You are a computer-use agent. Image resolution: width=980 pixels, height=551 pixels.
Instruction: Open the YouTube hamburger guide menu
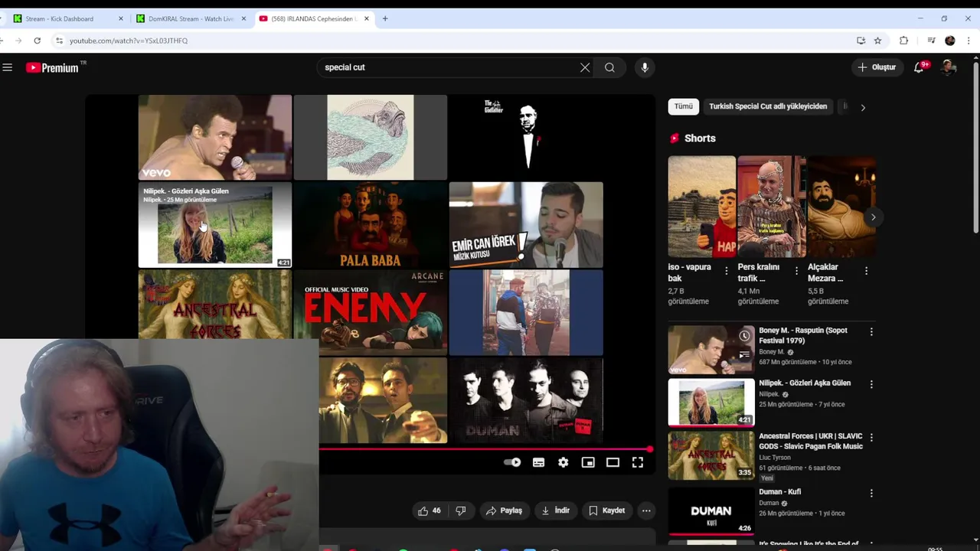(8, 67)
